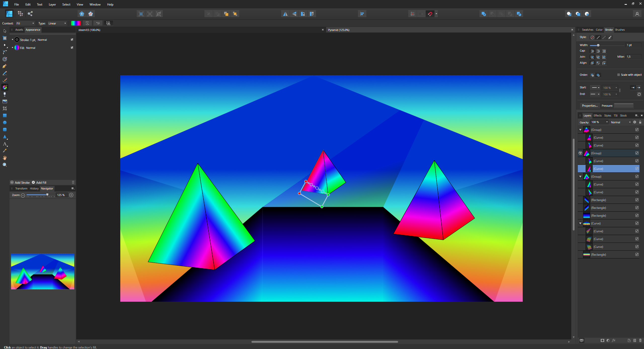Click the Add Fill button

click(39, 182)
